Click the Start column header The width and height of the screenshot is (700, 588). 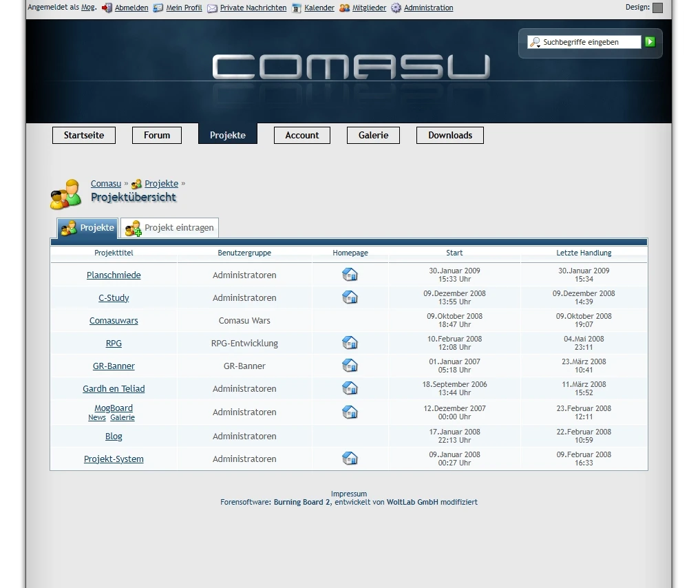pyautogui.click(x=454, y=253)
